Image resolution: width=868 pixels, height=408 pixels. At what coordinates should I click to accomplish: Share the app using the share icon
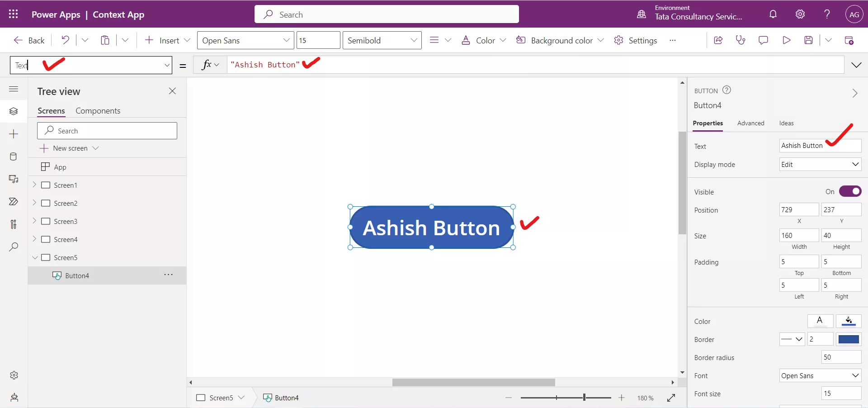point(718,40)
